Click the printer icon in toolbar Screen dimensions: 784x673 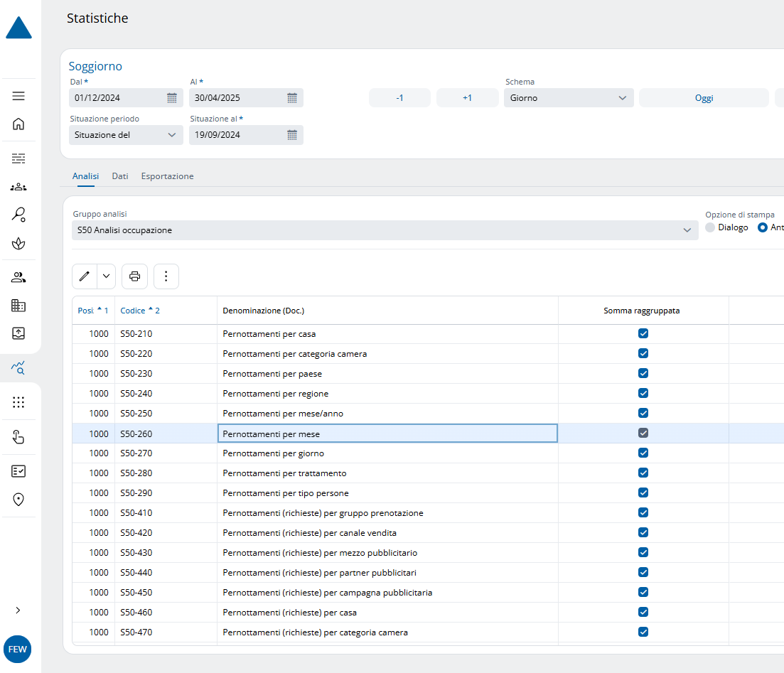(x=135, y=276)
